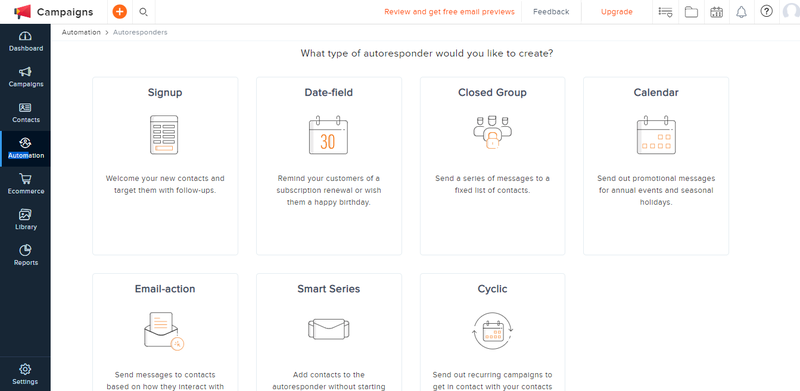
Task: Click Review and get free email previews
Action: pos(449,12)
